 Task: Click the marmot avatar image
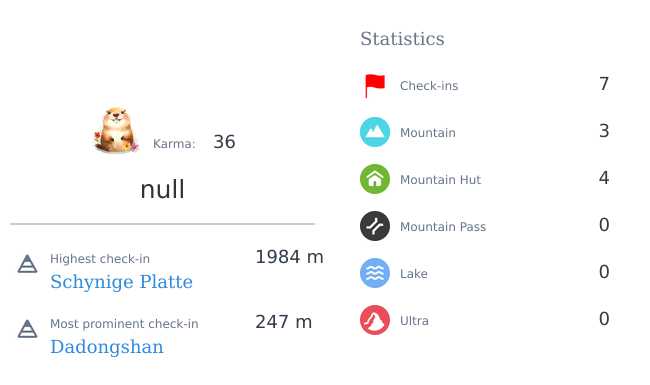pos(116,130)
